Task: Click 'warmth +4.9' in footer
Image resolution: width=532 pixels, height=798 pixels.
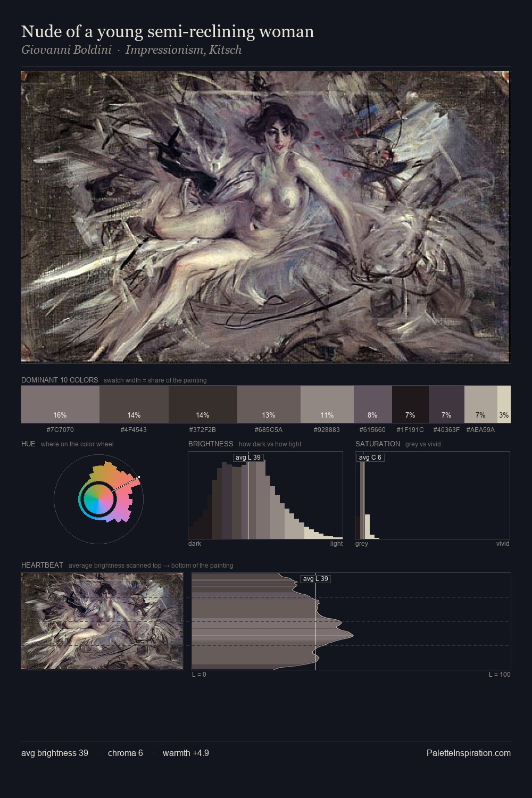Action: coord(186,753)
